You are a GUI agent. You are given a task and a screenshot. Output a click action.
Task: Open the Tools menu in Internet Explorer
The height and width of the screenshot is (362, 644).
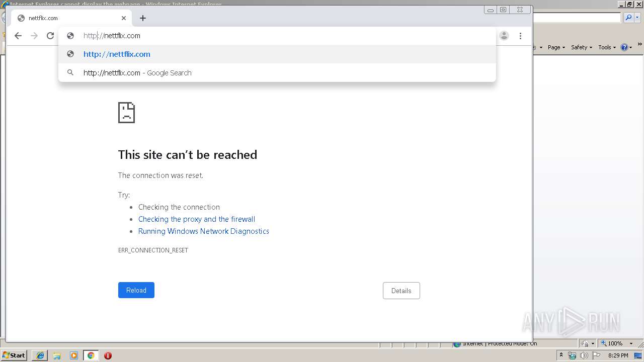[x=607, y=47]
